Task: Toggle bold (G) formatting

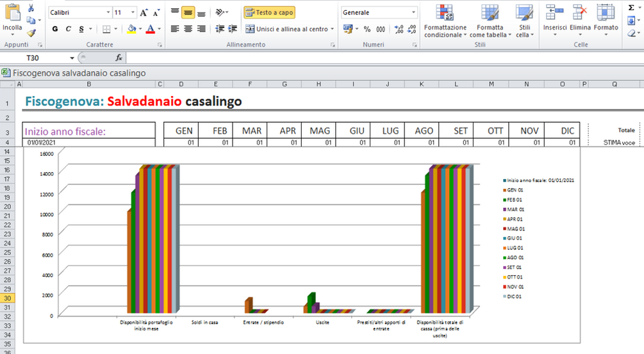Action: coord(55,29)
